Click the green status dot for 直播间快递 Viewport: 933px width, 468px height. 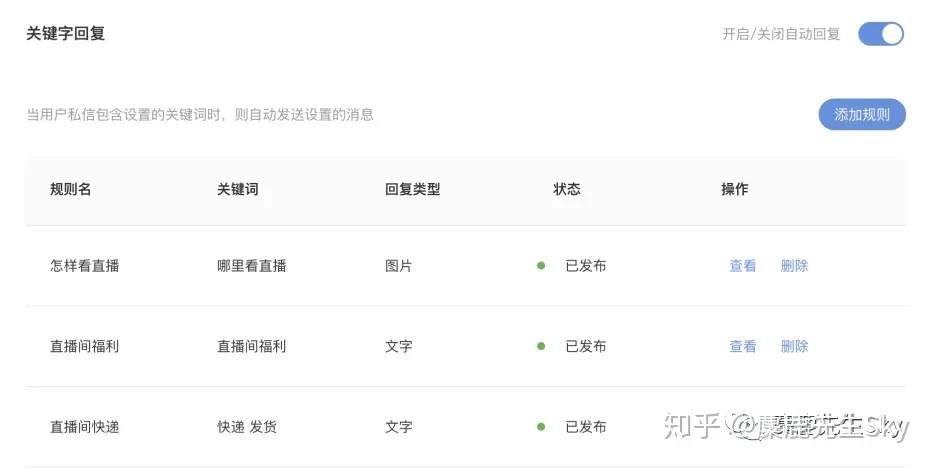point(541,427)
